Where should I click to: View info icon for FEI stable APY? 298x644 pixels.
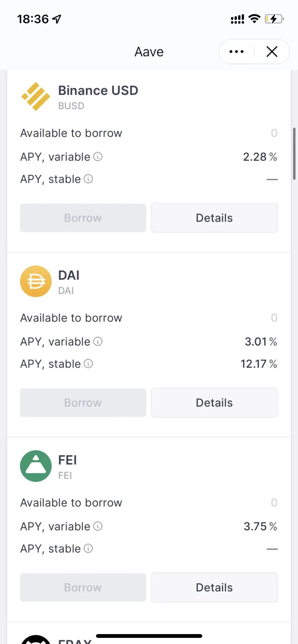tap(88, 548)
